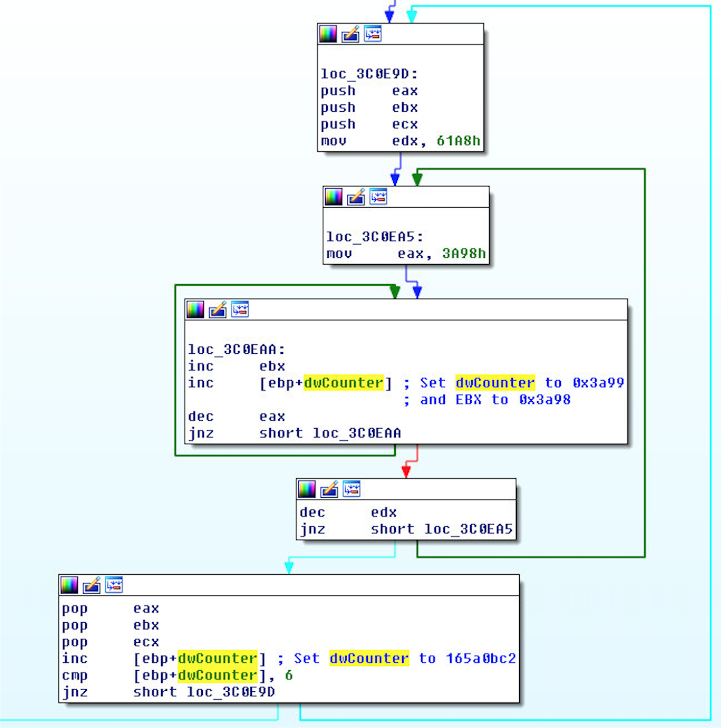Click the loc_3C0E9D jump target in the bottom block
This screenshot has height=728, width=721.
coord(231,692)
